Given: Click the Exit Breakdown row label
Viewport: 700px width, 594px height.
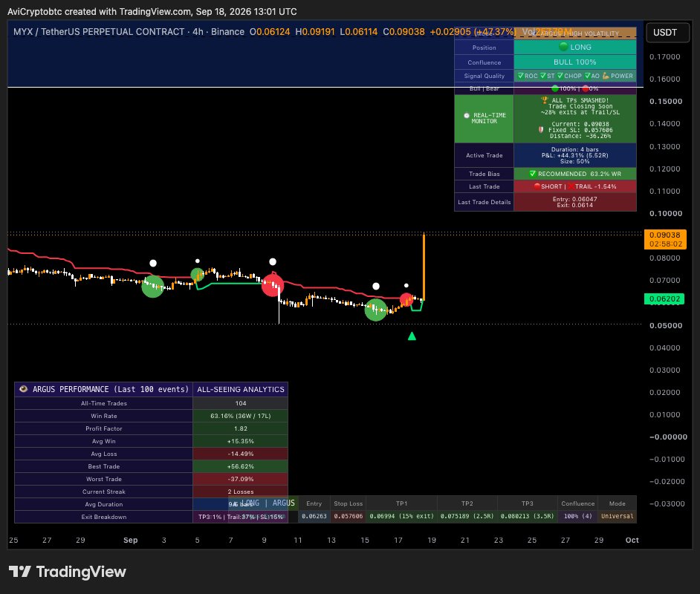Looking at the screenshot, I should (x=103, y=517).
